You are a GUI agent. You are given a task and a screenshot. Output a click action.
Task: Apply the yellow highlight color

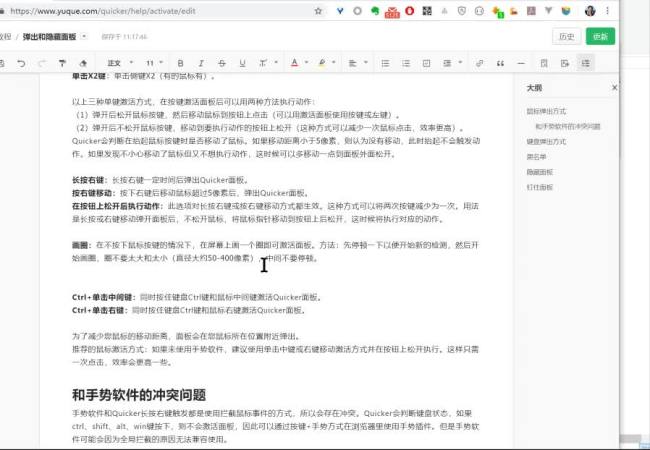point(322,63)
